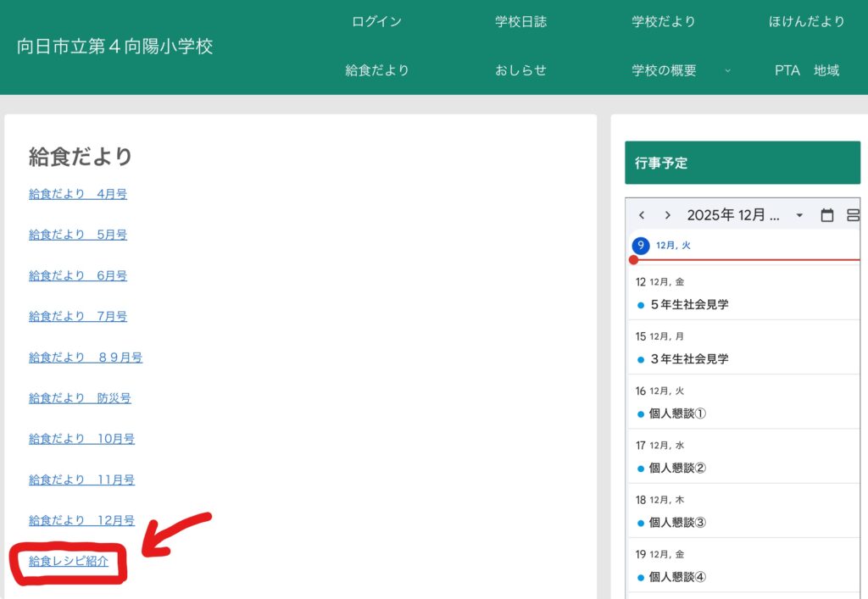Go to next period in calendar
868x599 pixels.
(x=668, y=215)
